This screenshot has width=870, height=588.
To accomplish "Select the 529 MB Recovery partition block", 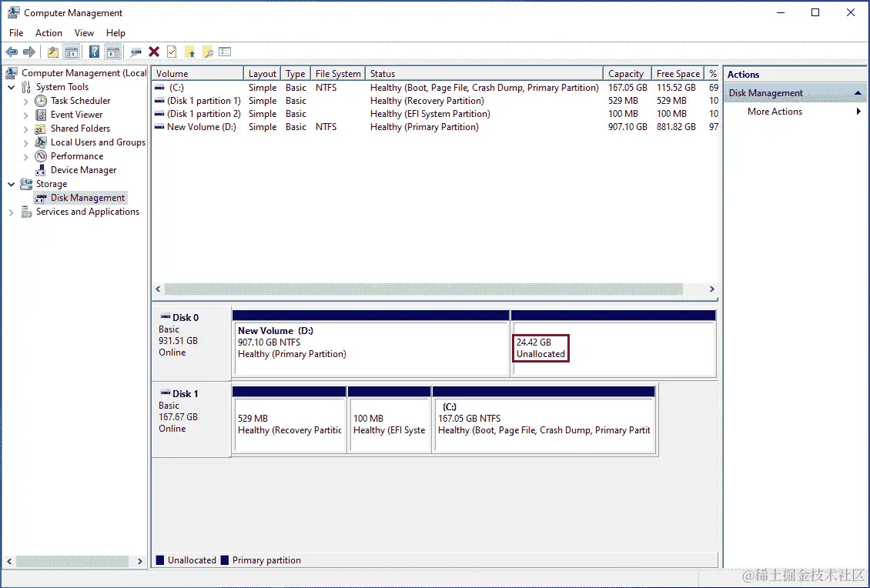I will [289, 420].
